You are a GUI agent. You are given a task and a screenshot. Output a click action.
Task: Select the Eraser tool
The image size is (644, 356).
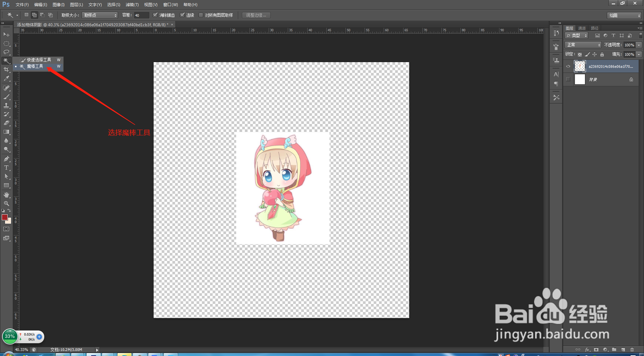pos(6,123)
